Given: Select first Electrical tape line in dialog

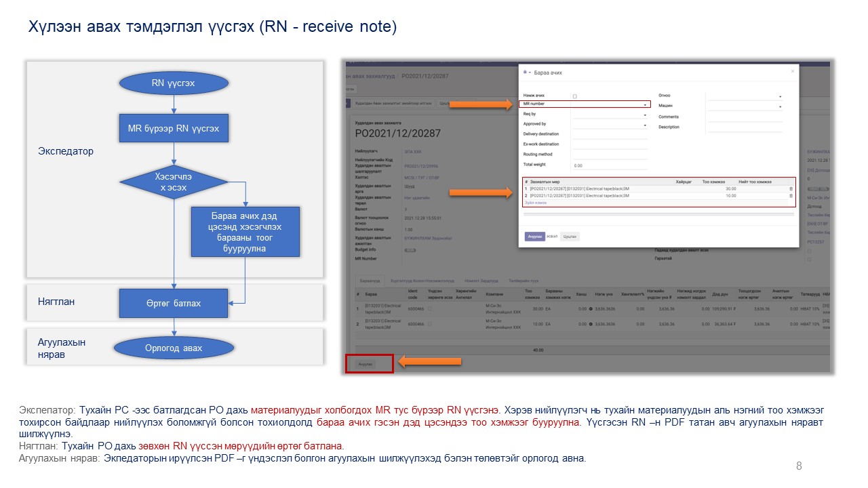Looking at the screenshot, I should pos(580,189).
